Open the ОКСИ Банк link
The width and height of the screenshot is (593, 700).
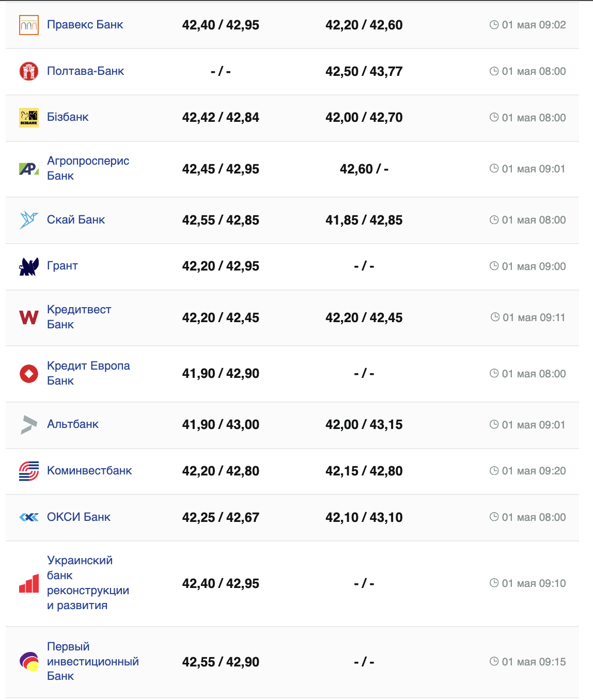[x=79, y=517]
